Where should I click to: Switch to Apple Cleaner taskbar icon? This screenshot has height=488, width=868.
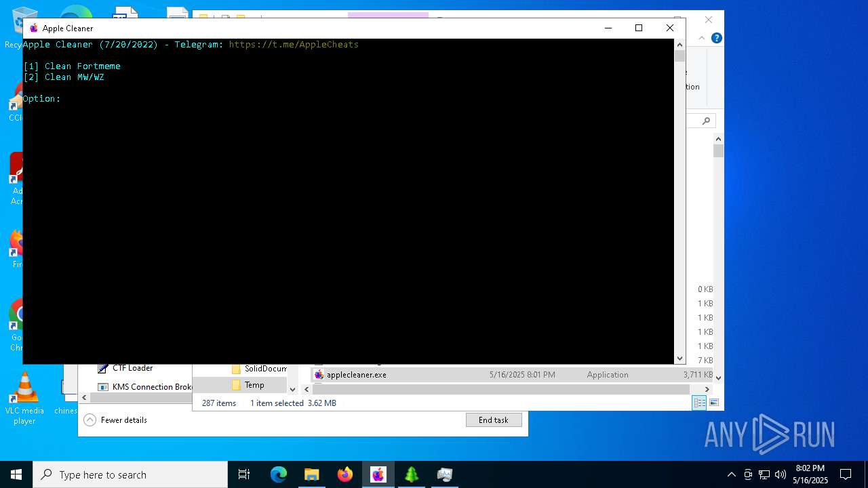tap(378, 474)
